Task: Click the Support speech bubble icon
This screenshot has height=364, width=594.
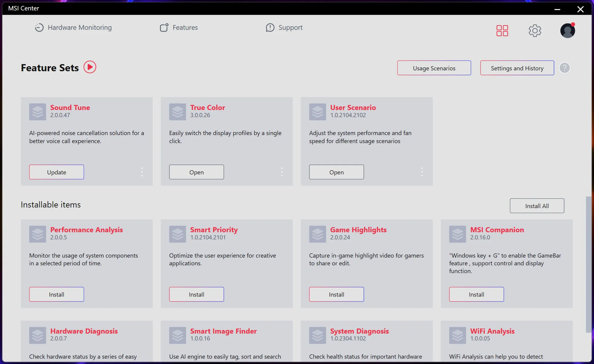Action: (270, 27)
